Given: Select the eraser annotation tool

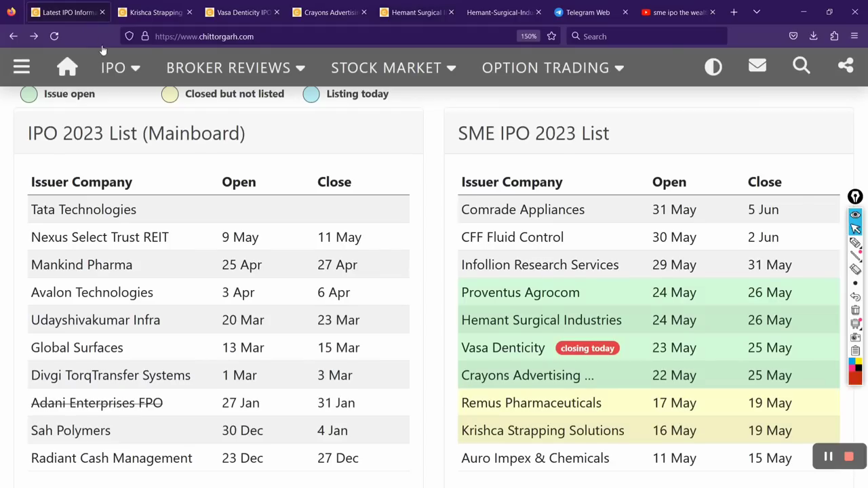Looking at the screenshot, I should pos(855,269).
